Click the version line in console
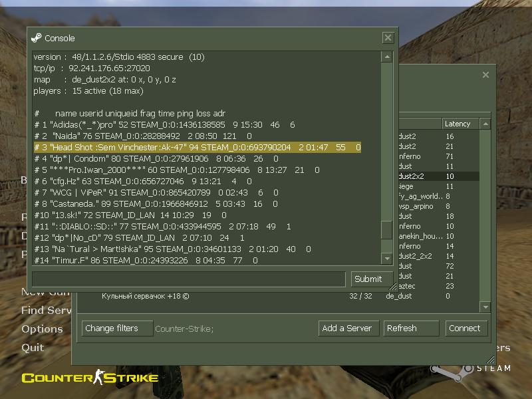This screenshot has height=399, width=532. (119, 57)
